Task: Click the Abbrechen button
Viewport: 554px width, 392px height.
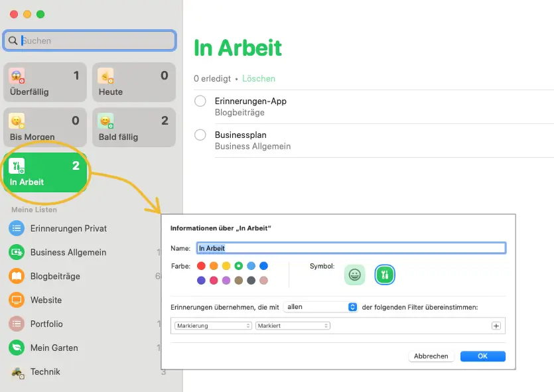Action: coord(431,356)
